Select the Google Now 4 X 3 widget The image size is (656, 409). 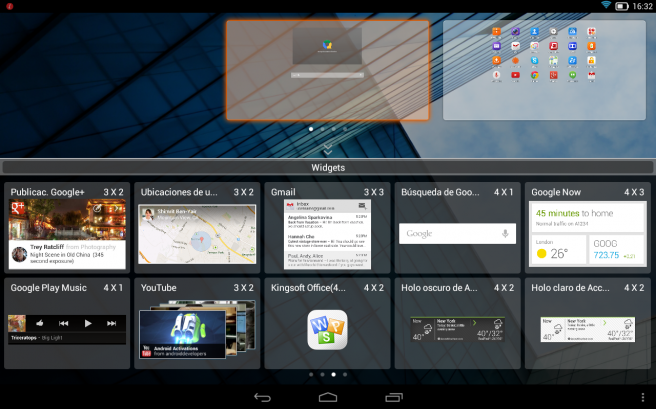click(x=588, y=228)
